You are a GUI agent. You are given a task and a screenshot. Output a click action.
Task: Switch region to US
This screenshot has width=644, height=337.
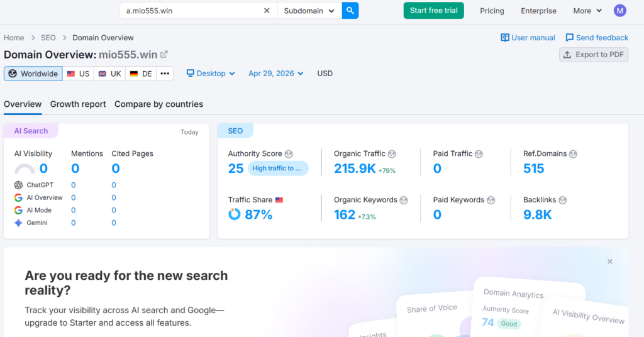tap(78, 74)
